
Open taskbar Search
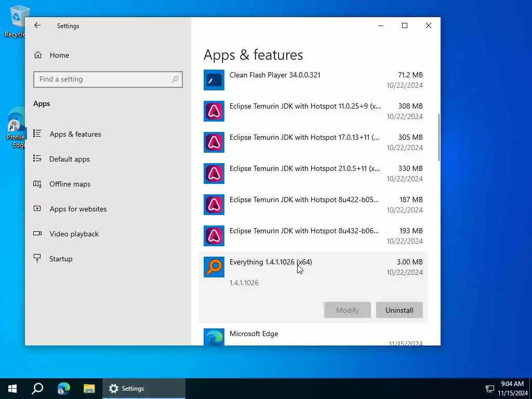pos(37,389)
